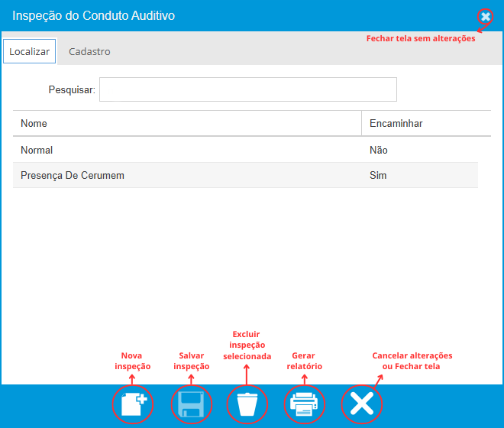Close the dialog via title bar X
The image size is (504, 428).
[486, 16]
